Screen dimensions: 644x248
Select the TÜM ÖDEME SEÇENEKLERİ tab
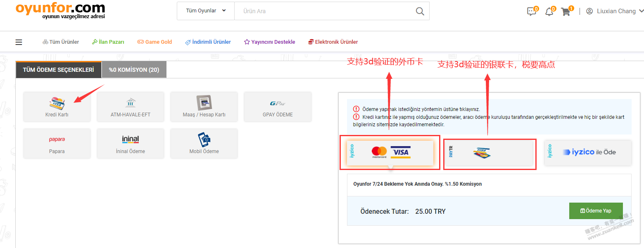(59, 70)
